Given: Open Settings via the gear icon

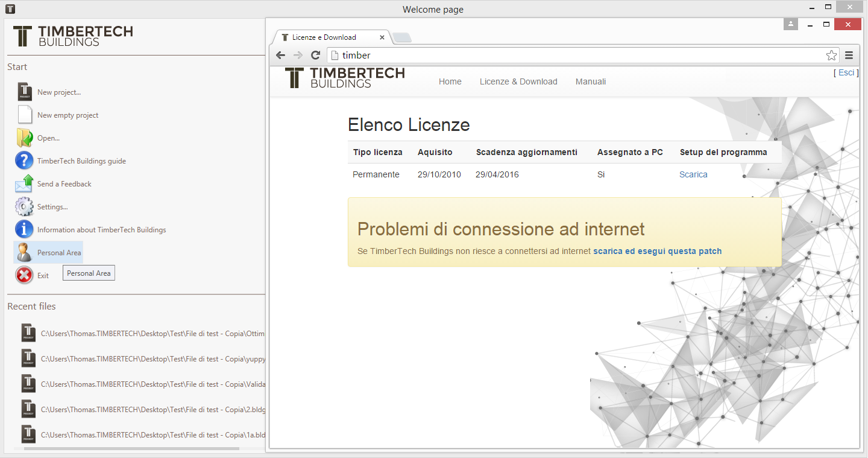Looking at the screenshot, I should click(24, 206).
